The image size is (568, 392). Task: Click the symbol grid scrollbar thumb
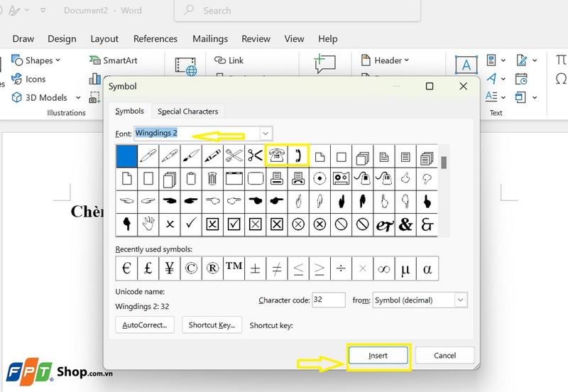(444, 163)
